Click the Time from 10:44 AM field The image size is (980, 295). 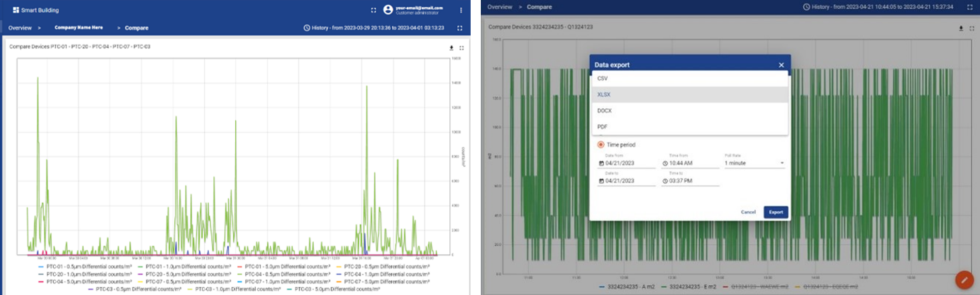pyautogui.click(x=690, y=163)
